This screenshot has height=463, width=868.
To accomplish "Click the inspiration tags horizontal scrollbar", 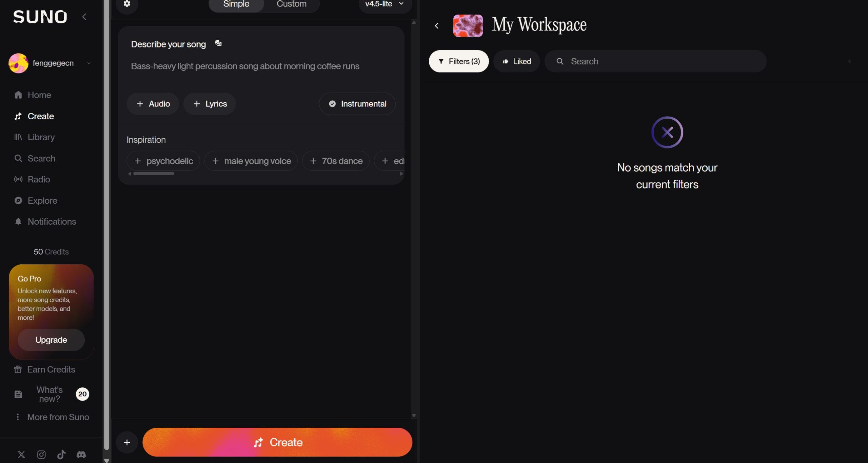I will 154,174.
